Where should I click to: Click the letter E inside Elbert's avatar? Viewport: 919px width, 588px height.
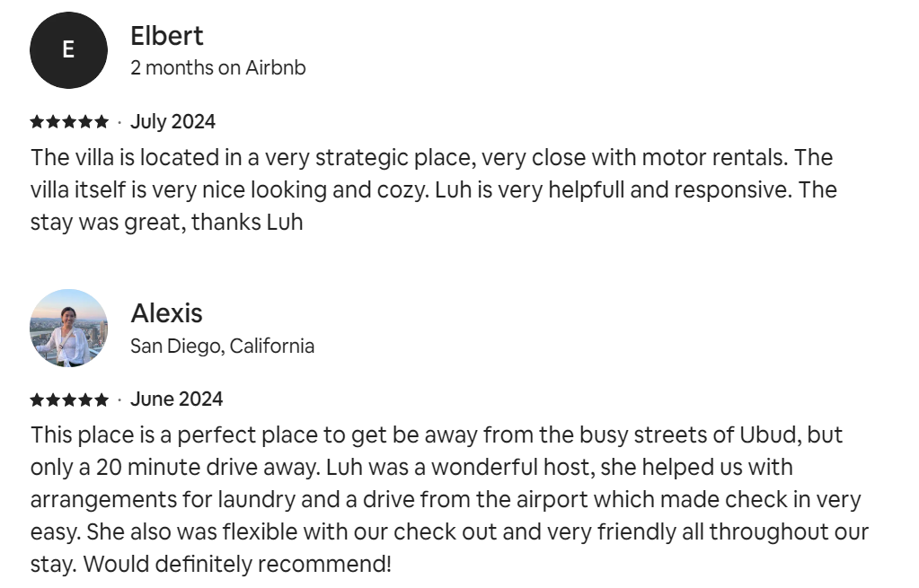[x=68, y=49]
